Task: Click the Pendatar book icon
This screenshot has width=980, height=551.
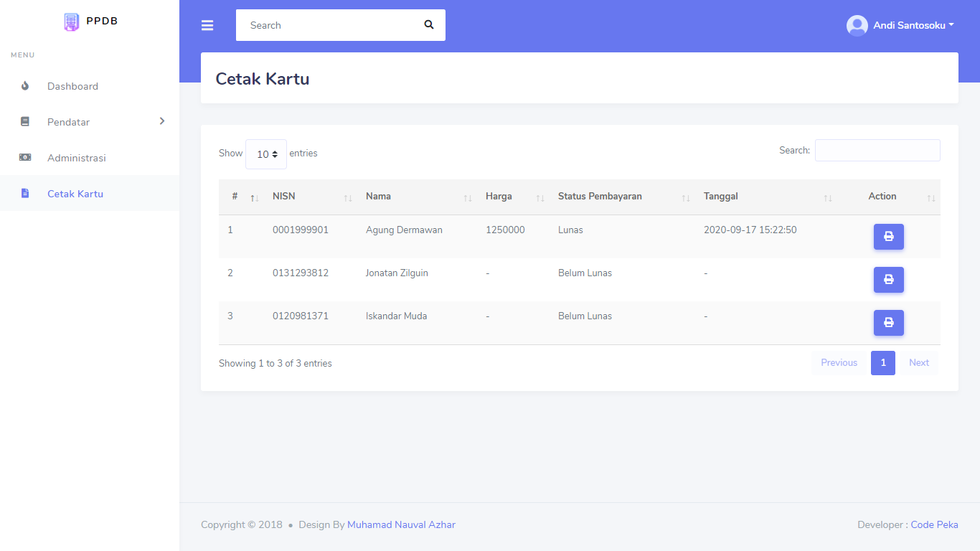Action: tap(25, 122)
